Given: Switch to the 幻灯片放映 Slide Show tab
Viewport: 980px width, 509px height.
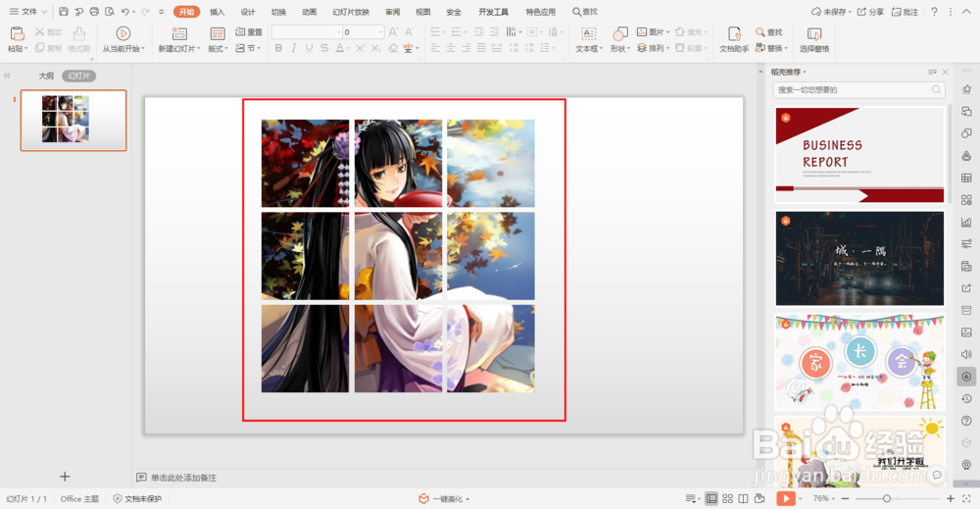Looking at the screenshot, I should 351,12.
